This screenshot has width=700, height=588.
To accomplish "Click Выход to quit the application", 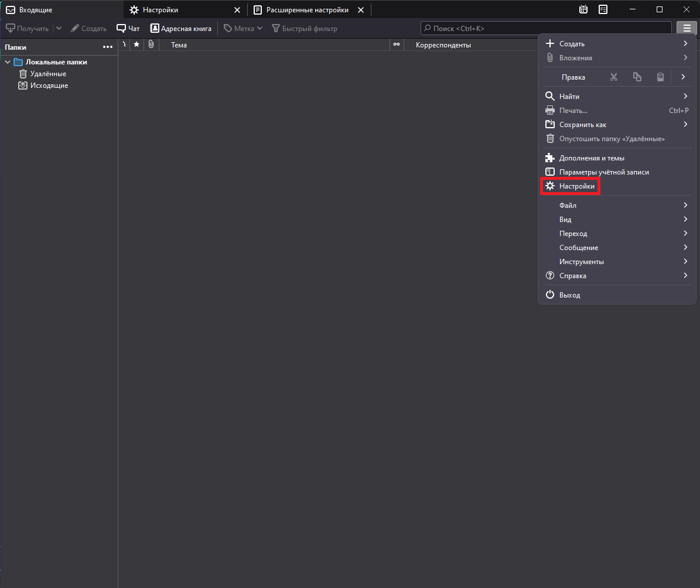I will [569, 295].
